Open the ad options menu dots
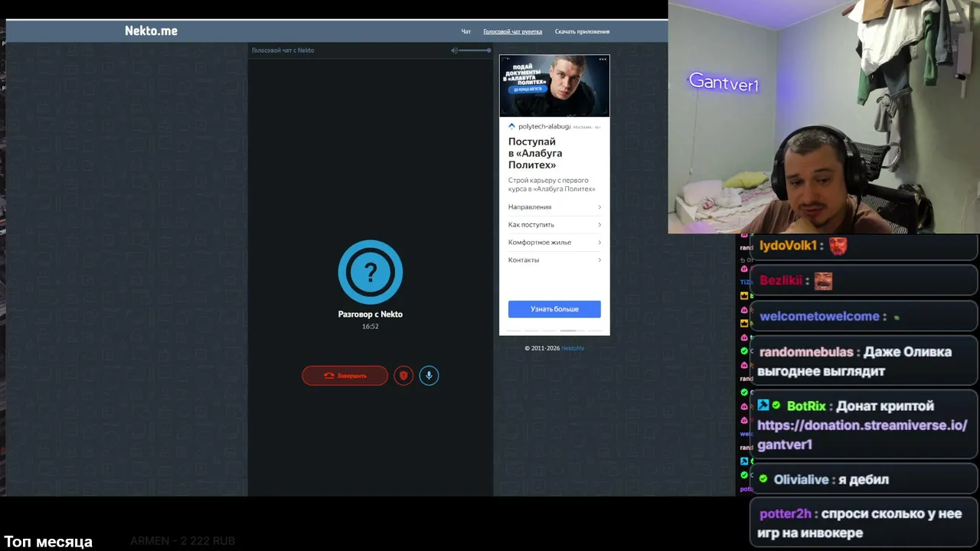 point(603,59)
